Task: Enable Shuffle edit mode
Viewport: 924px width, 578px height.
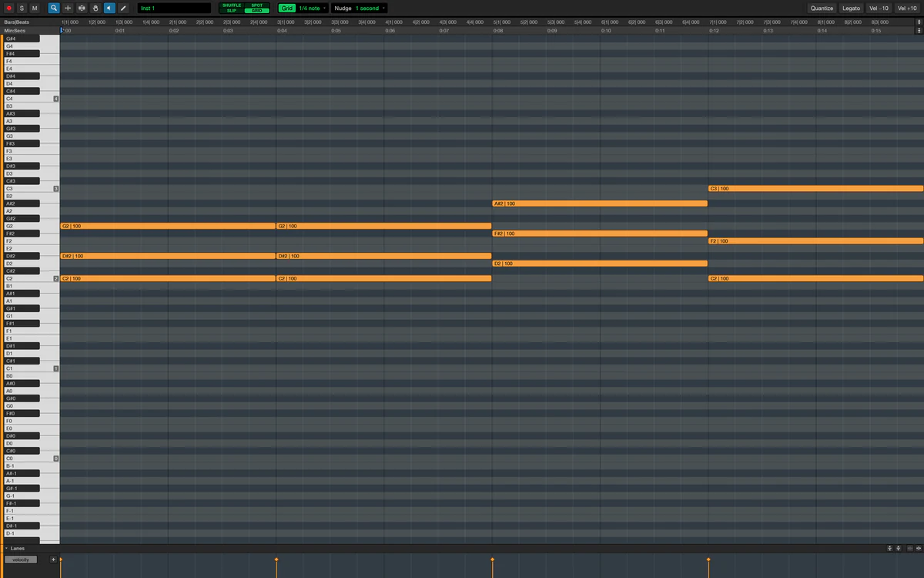Action: tap(232, 5)
